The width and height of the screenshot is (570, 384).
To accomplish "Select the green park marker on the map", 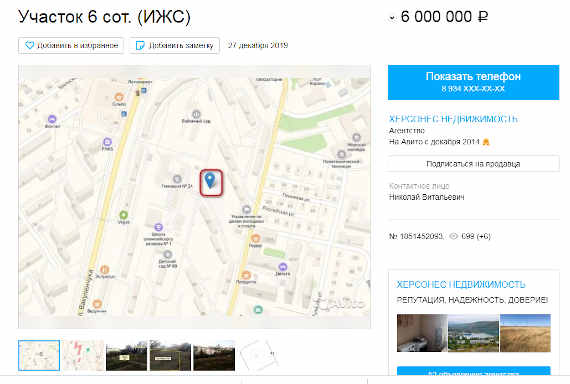I will click(124, 215).
